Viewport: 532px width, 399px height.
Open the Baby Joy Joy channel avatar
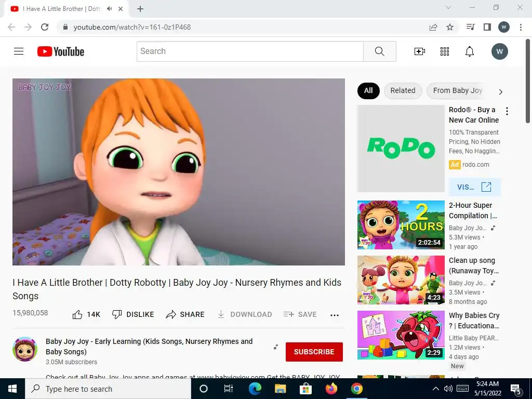(x=25, y=349)
